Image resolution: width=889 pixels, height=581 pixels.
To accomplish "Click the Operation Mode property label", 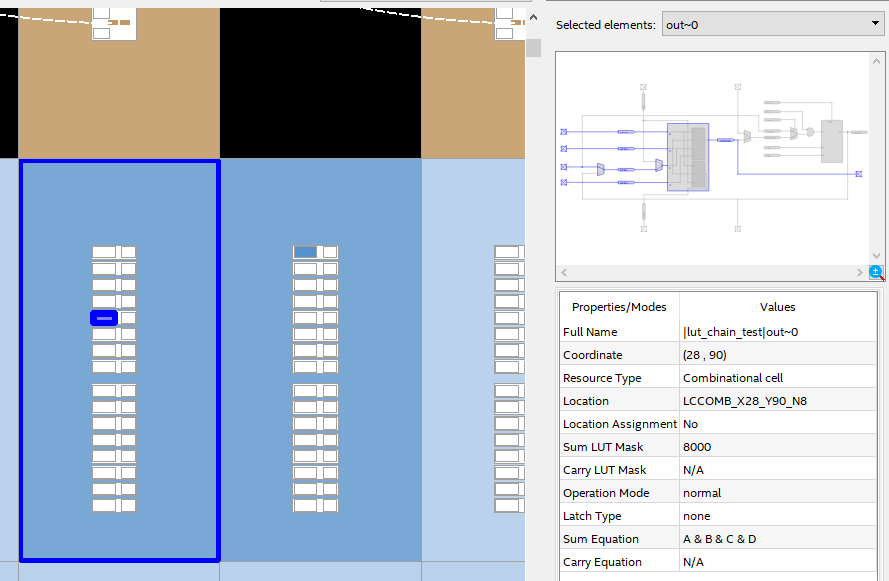I will (x=606, y=493).
